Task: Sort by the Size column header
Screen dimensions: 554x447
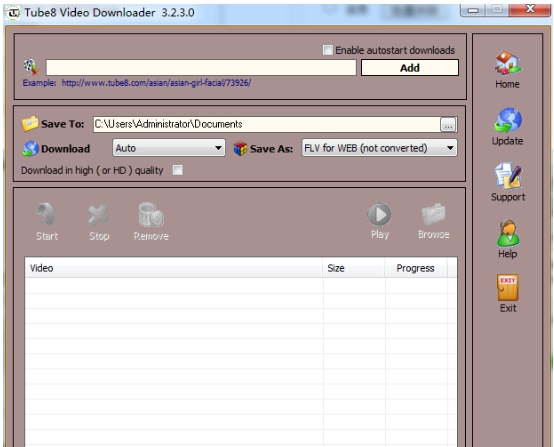Action: tap(354, 268)
